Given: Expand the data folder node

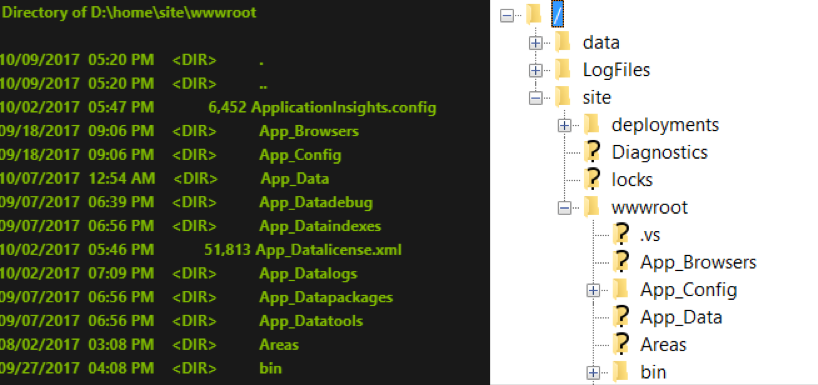Looking at the screenshot, I should (x=536, y=43).
